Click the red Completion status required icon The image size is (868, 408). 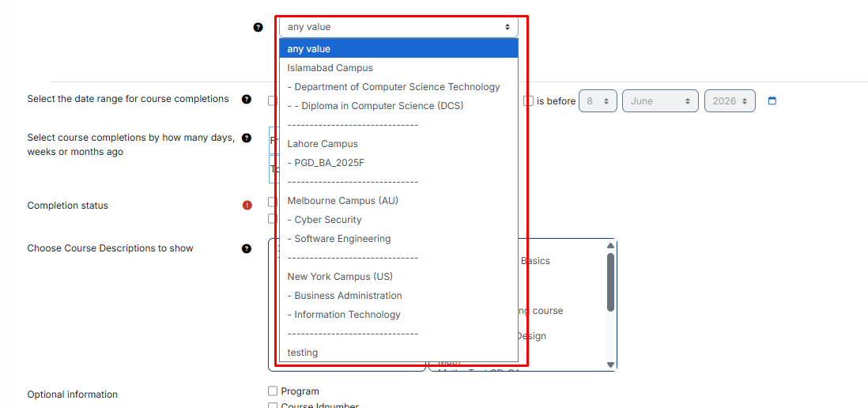click(x=247, y=206)
